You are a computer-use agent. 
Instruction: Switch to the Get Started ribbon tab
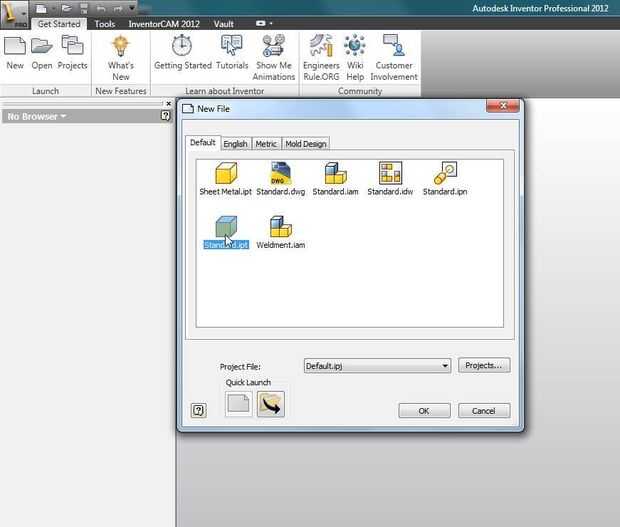59,24
